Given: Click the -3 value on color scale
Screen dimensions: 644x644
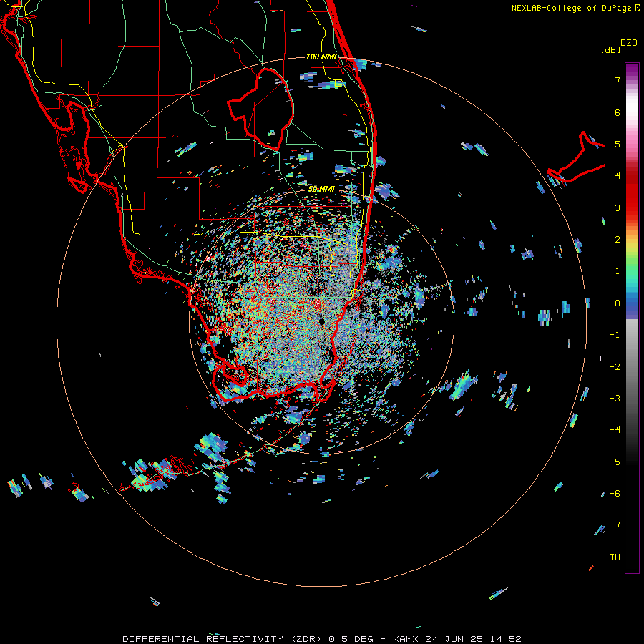Looking at the screenshot, I should (615, 399).
